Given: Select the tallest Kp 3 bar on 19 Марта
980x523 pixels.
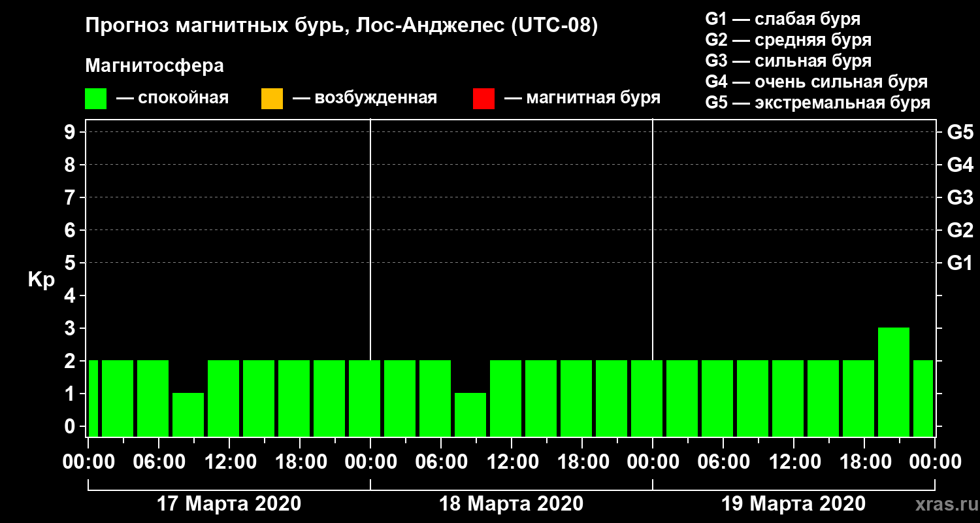Looking at the screenshot, I should coord(894,382).
